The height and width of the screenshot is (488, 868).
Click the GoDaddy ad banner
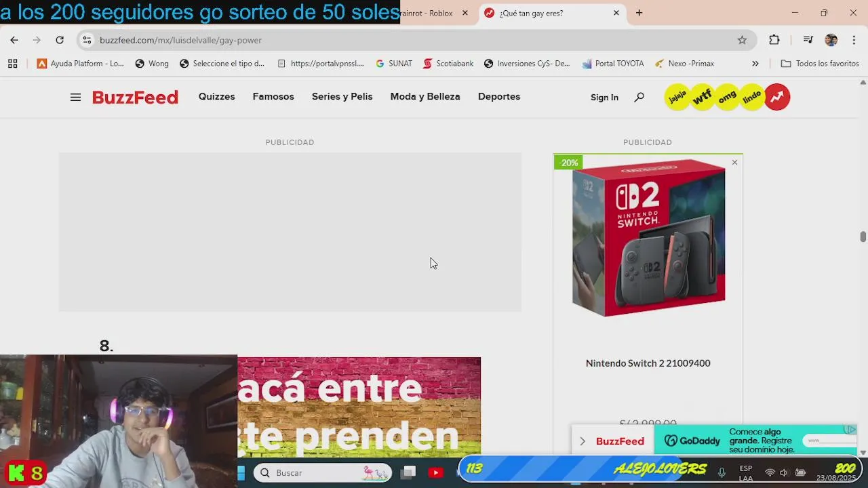point(757,440)
